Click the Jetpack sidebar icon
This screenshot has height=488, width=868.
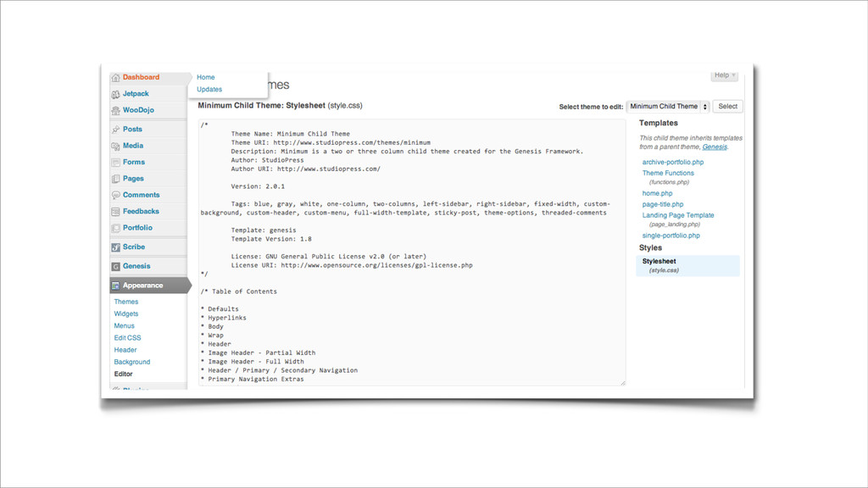(x=115, y=95)
